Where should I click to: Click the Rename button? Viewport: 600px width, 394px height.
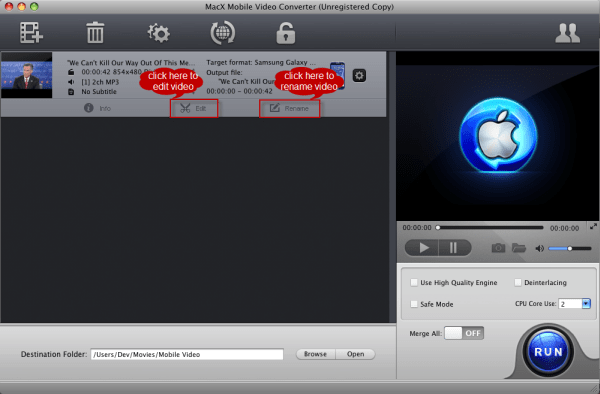point(290,109)
